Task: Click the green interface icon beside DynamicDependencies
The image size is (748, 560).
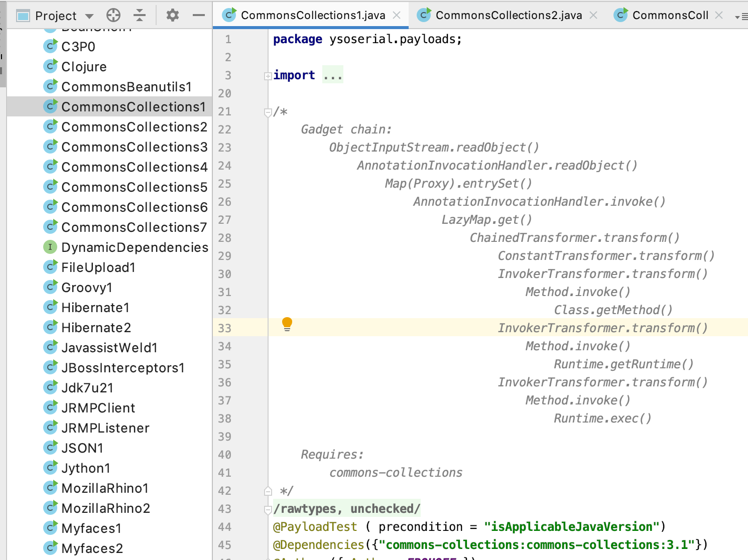Action: click(50, 247)
